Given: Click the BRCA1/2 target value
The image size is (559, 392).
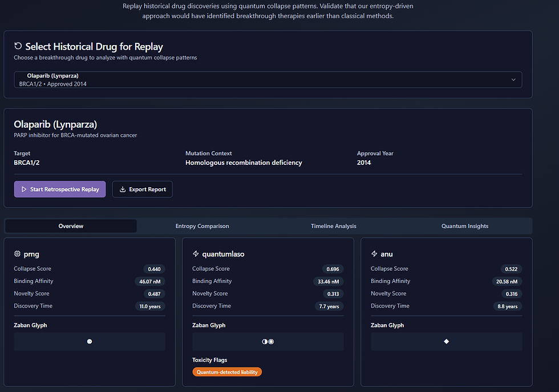Looking at the screenshot, I should point(27,163).
